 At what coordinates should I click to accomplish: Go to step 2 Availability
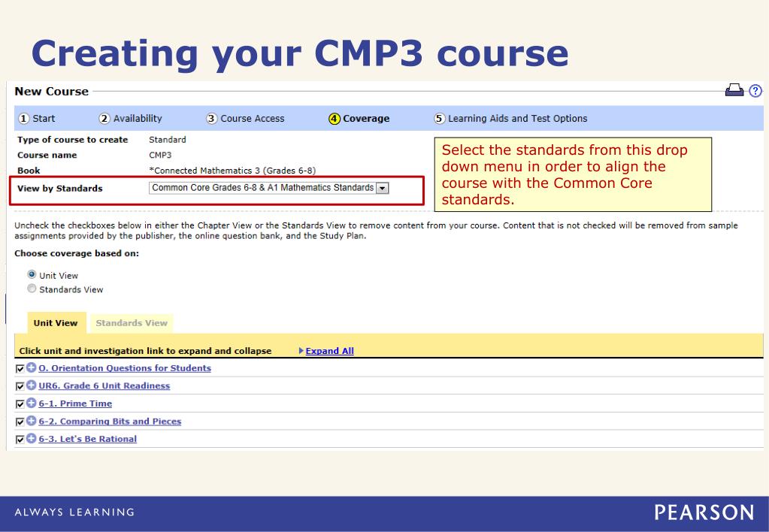point(131,118)
